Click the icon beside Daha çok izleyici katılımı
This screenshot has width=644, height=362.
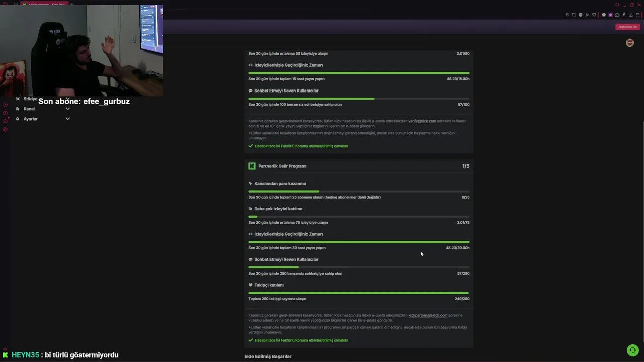250,209
